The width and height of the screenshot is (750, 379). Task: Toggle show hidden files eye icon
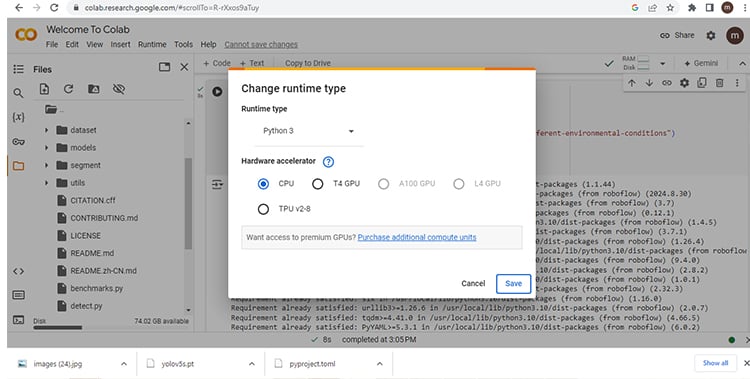pos(119,89)
